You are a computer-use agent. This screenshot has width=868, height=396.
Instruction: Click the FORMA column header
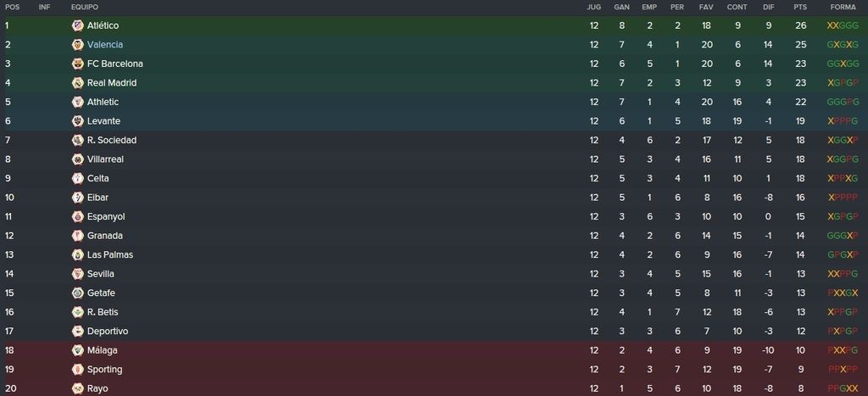(x=843, y=7)
